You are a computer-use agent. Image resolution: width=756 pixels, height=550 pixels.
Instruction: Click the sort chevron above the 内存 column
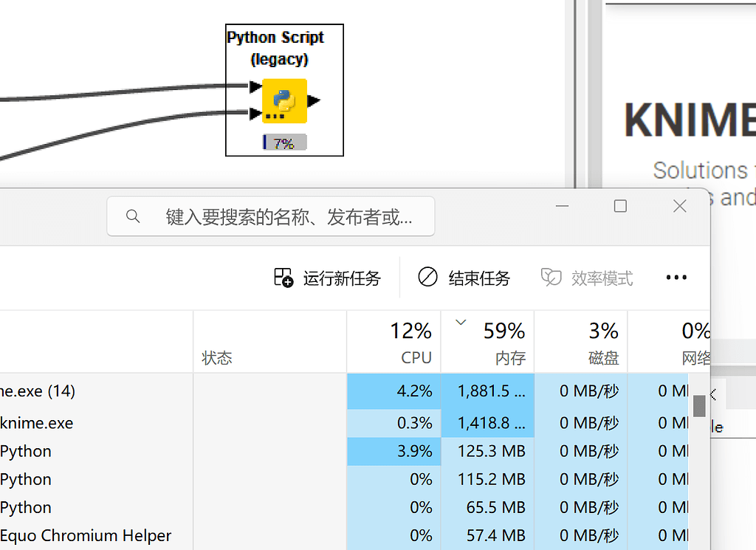pyautogui.click(x=460, y=322)
